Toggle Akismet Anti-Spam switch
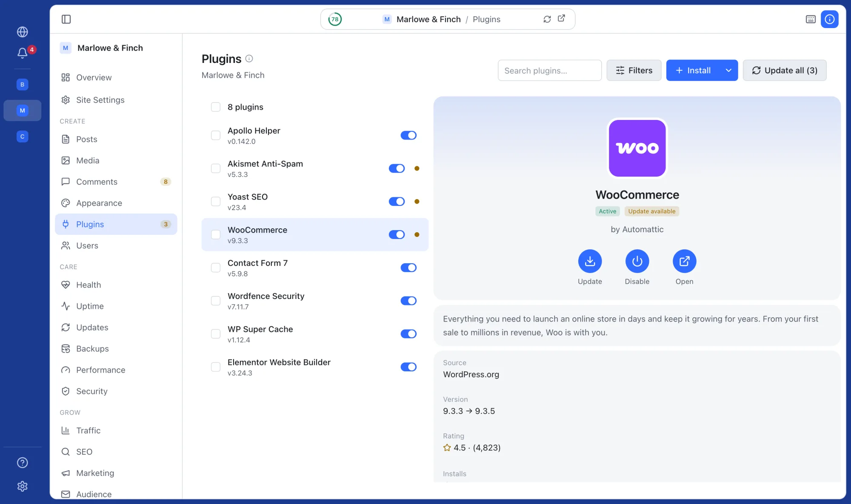Screen dimensions: 851x504 tap(397, 168)
